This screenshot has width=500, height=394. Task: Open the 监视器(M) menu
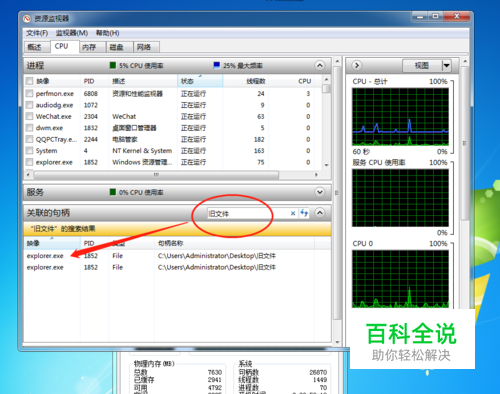(72, 33)
